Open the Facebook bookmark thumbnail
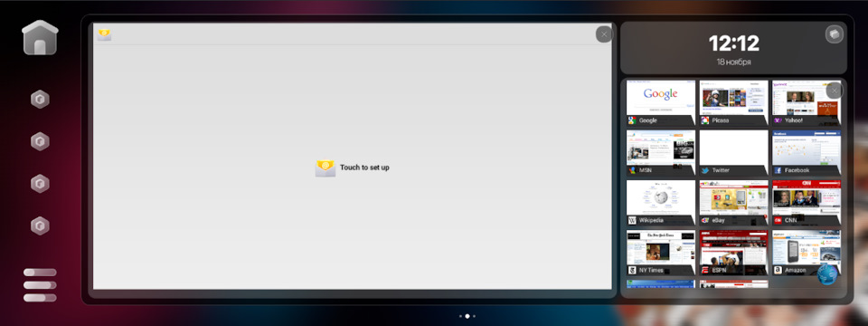 tap(807, 153)
